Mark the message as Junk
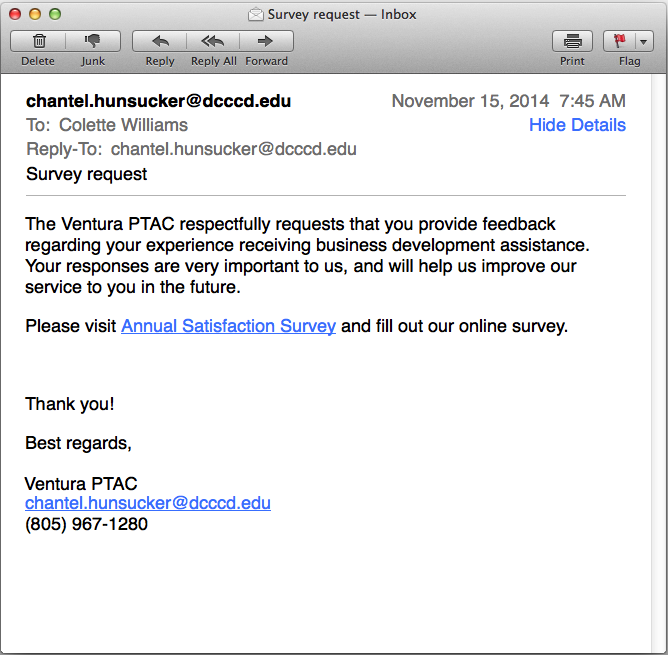668x655 pixels. pyautogui.click(x=93, y=41)
